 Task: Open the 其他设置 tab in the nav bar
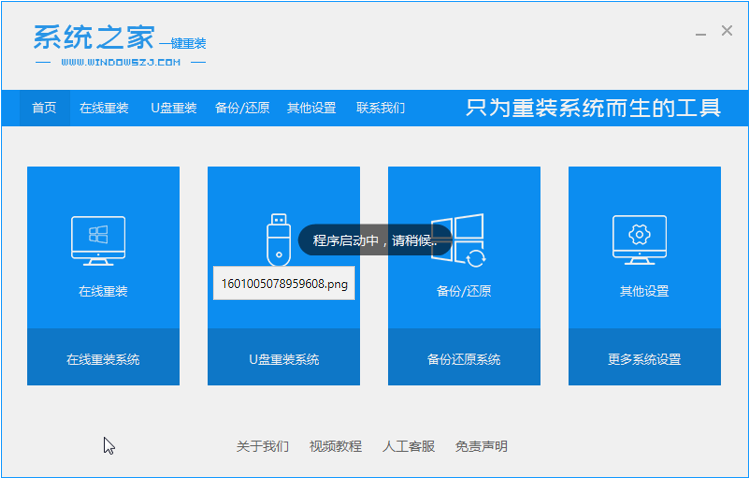311,108
